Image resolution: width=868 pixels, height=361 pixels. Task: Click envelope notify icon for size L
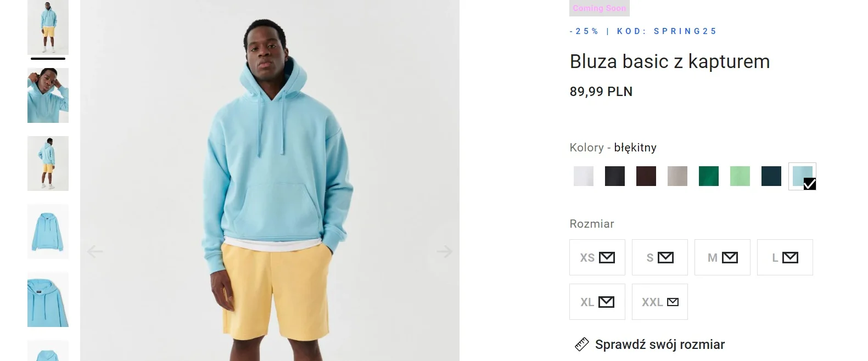point(790,257)
